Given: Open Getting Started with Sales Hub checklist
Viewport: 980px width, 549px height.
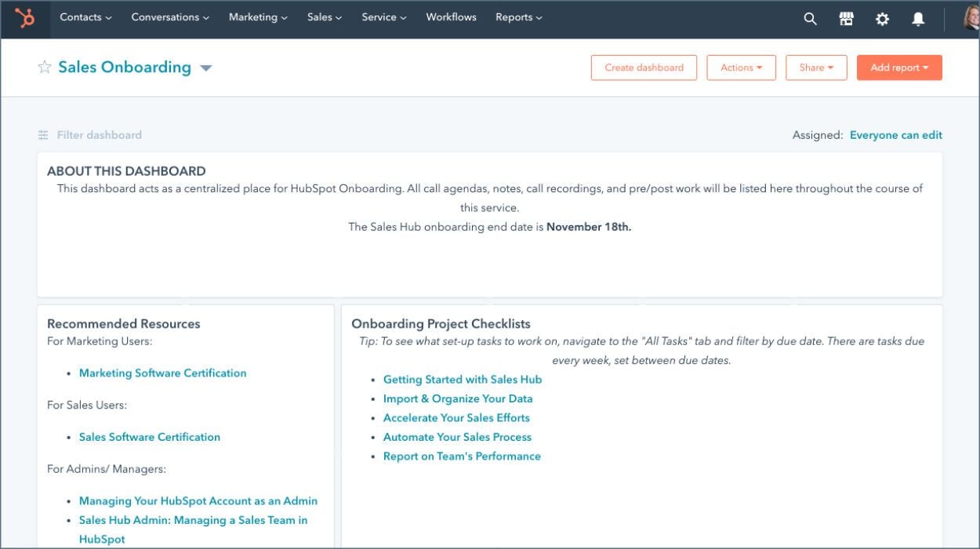Looking at the screenshot, I should pos(463,380).
